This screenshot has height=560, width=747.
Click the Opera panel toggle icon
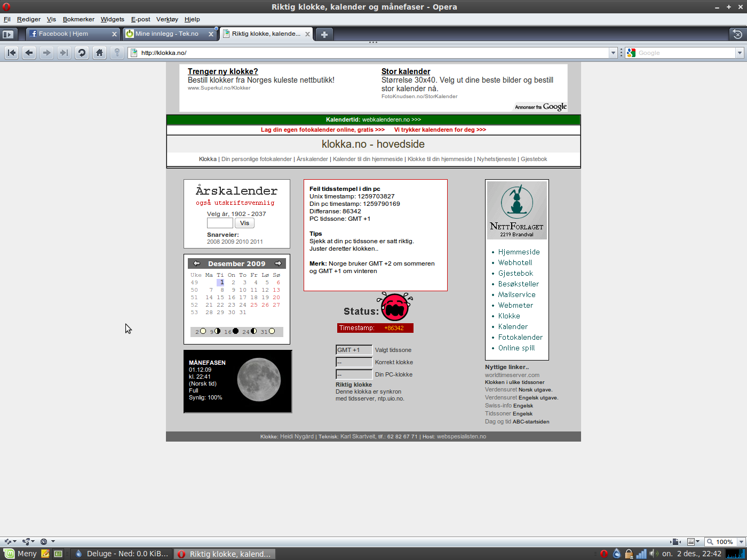point(8,34)
